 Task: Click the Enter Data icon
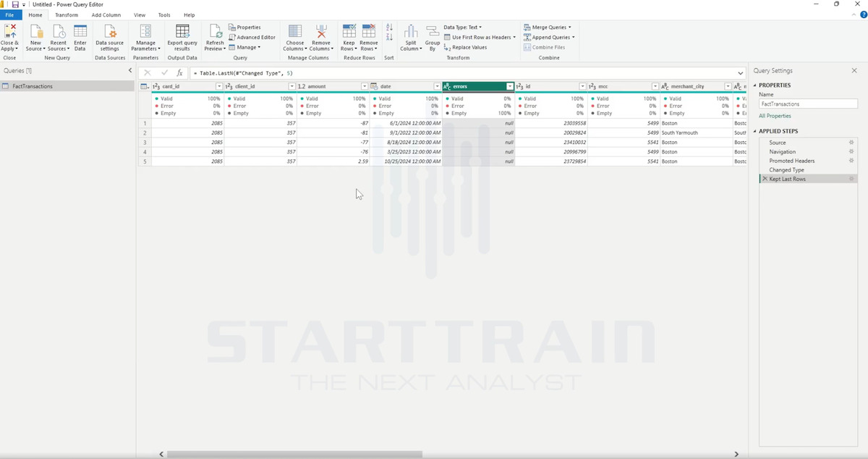pyautogui.click(x=80, y=31)
